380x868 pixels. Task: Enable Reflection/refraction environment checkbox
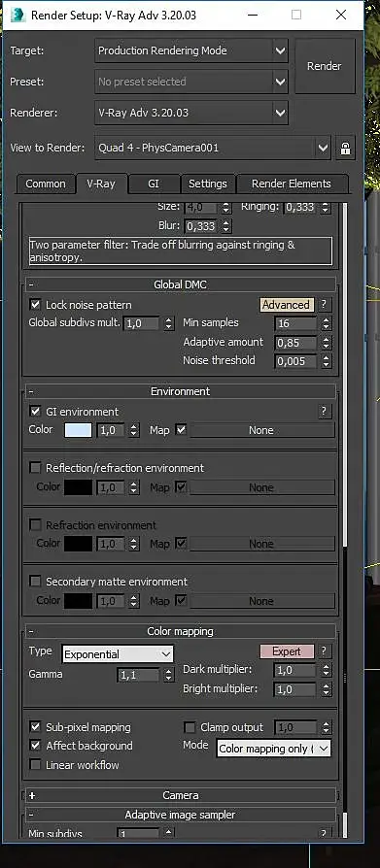(x=35, y=468)
